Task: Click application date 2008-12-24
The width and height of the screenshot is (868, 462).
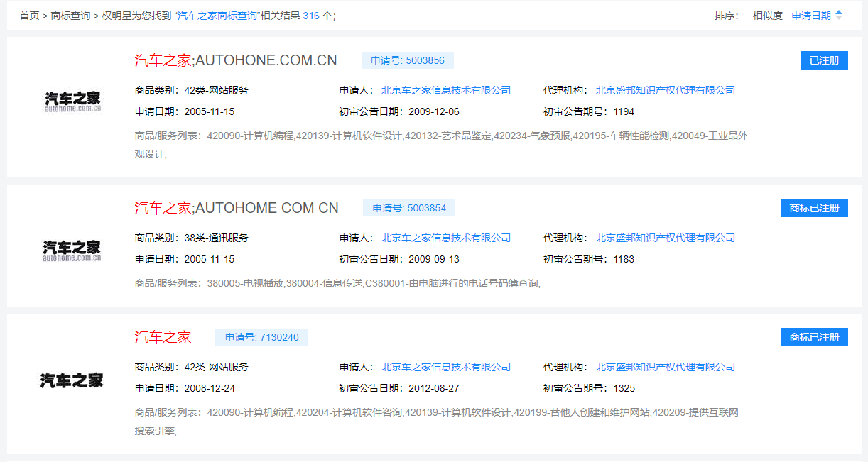Action: point(209,388)
